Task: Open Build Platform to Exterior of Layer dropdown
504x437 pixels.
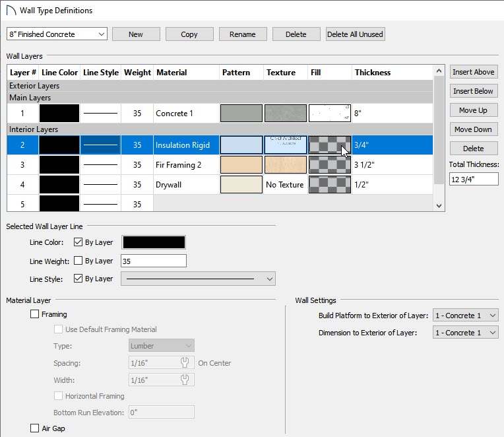Action: [466, 316]
